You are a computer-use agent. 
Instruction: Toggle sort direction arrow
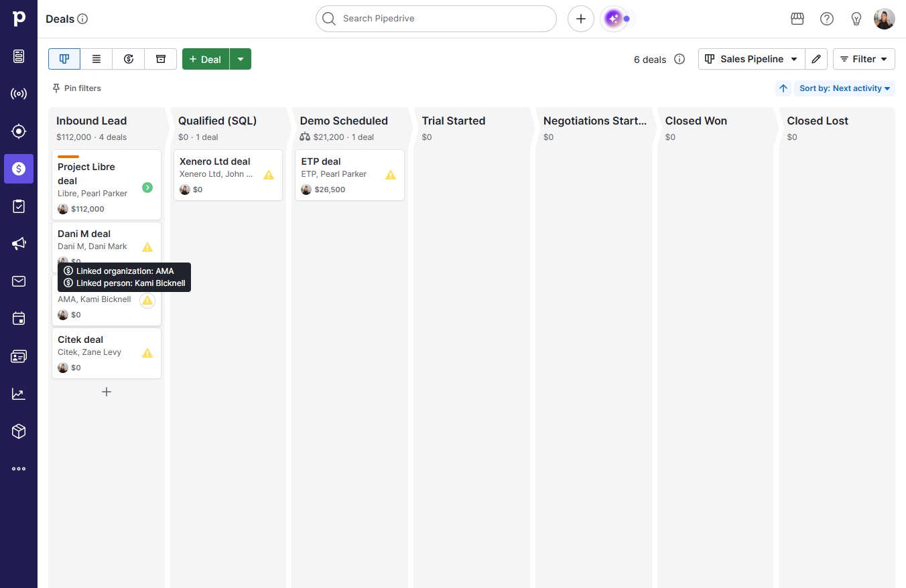click(x=783, y=88)
